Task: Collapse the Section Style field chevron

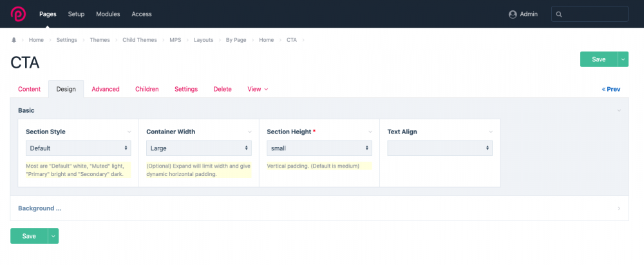Action: pyautogui.click(x=129, y=132)
